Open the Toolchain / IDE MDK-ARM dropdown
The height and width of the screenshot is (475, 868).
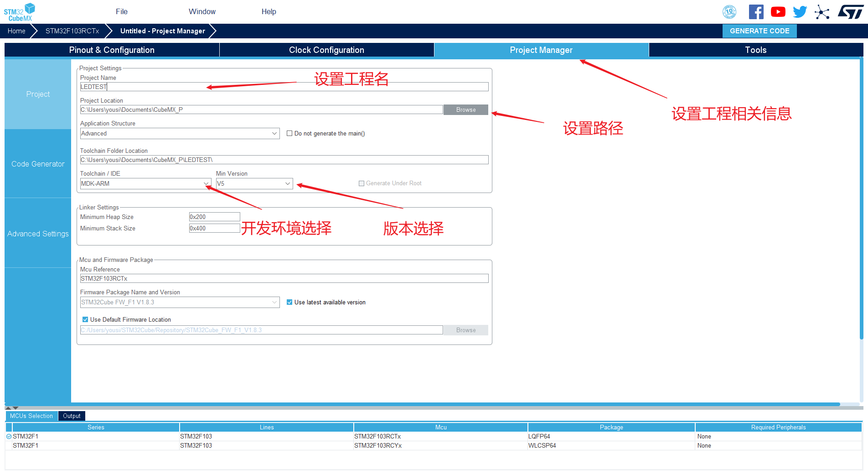tap(145, 183)
